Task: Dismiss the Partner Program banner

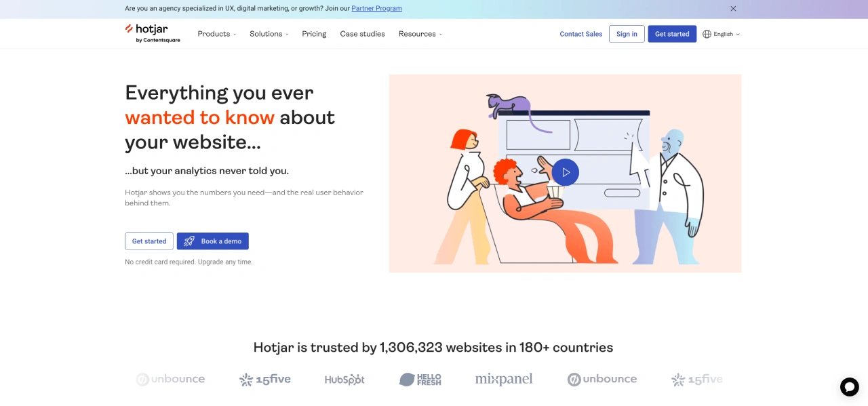Action: (x=733, y=9)
